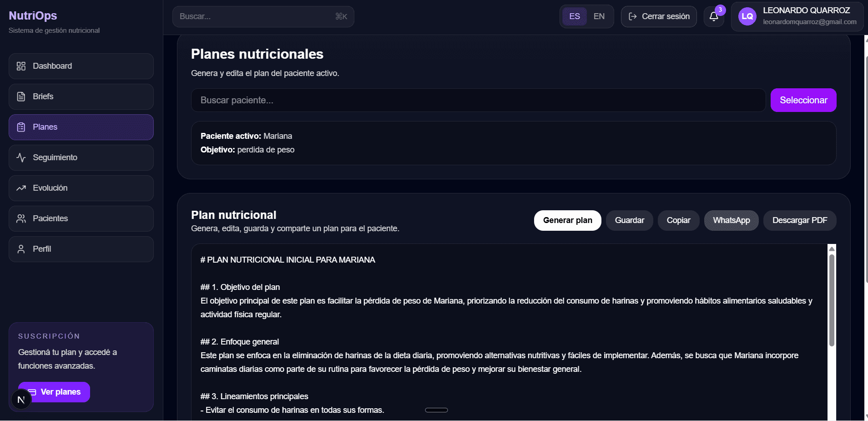The image size is (868, 421).
Task: Click the Seleccionar button
Action: coord(803,100)
